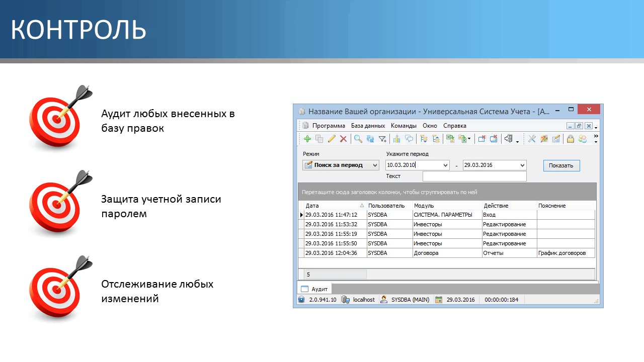Click the red X Delete icon
Image resolution: width=644 pixels, height=362 pixels.
343,139
